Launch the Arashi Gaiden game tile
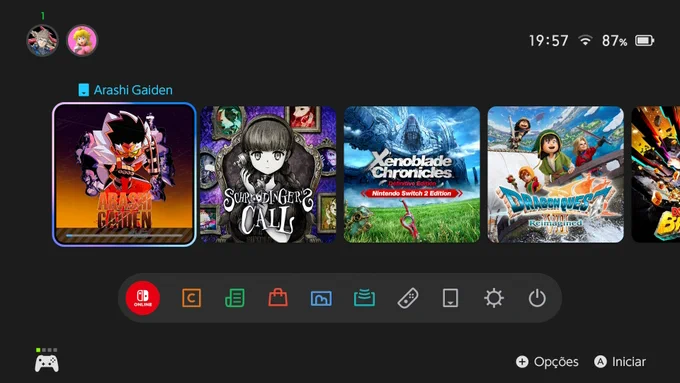 [124, 174]
